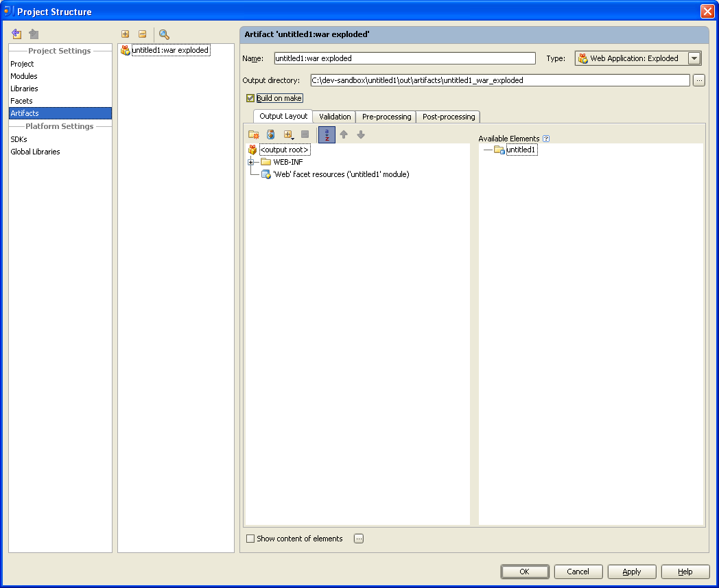719x588 pixels.
Task: Open the Pre-processing tab
Action: (x=386, y=117)
